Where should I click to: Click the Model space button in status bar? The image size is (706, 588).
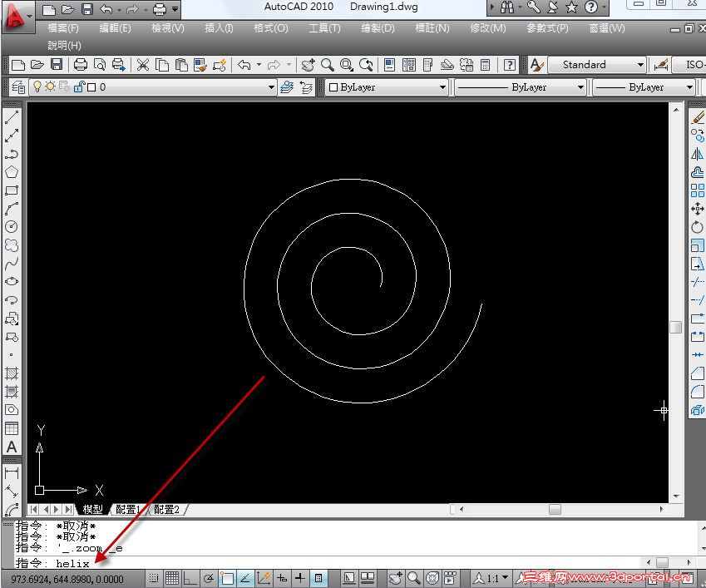click(x=349, y=578)
